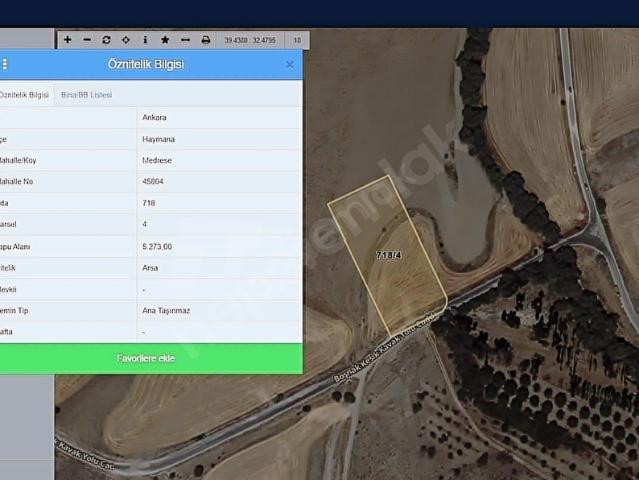Select the locate/target crosshair tool
Viewport: 639px width, 480px height.
click(126, 40)
